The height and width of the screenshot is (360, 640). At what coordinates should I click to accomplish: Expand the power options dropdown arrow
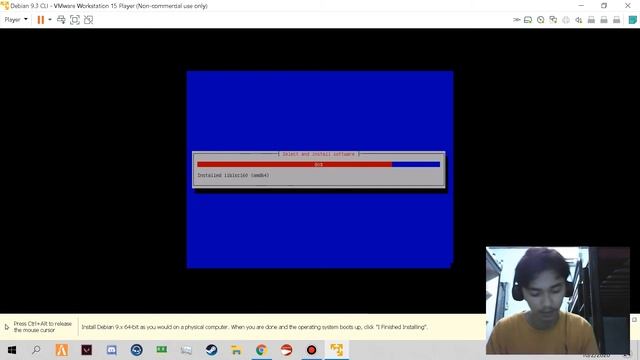tap(50, 20)
